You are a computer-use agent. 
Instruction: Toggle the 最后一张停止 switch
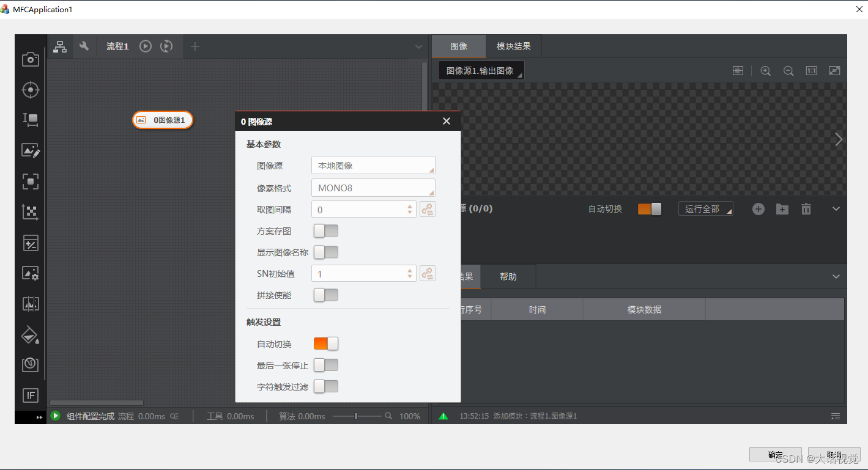pyautogui.click(x=326, y=365)
